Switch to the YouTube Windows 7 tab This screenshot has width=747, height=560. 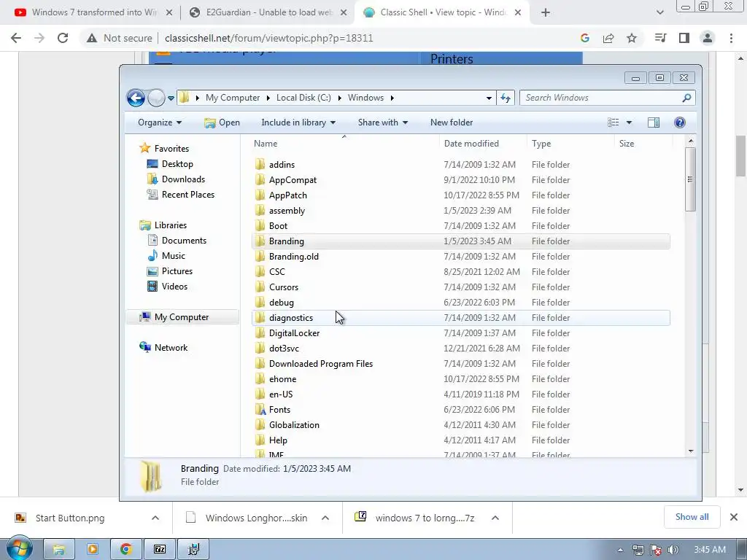pyautogui.click(x=94, y=12)
